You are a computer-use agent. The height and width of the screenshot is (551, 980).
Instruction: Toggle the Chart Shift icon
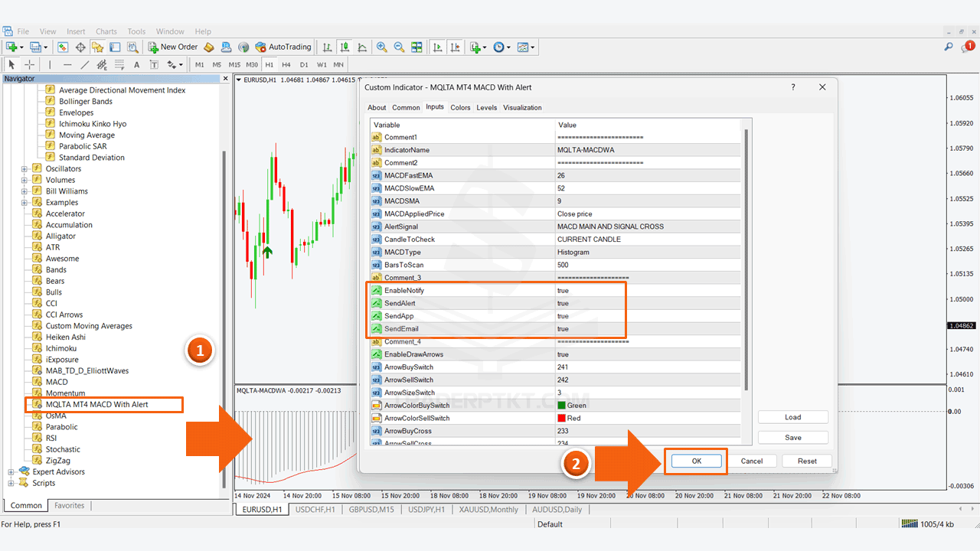click(x=455, y=47)
